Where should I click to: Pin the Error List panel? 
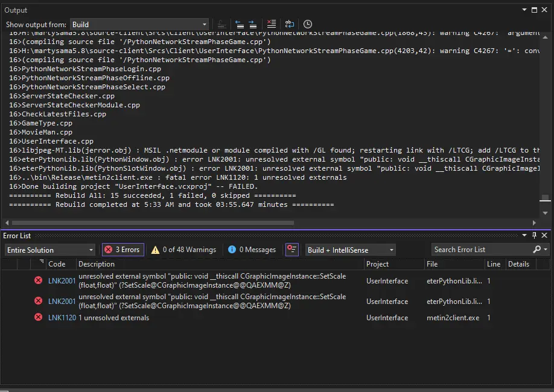534,235
